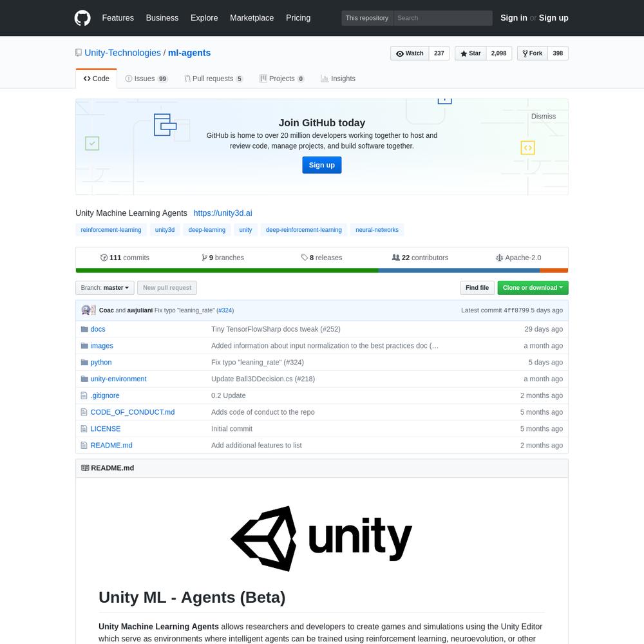This screenshot has width=644, height=644.
Task: Open the python folder icon
Action: pyautogui.click(x=84, y=362)
